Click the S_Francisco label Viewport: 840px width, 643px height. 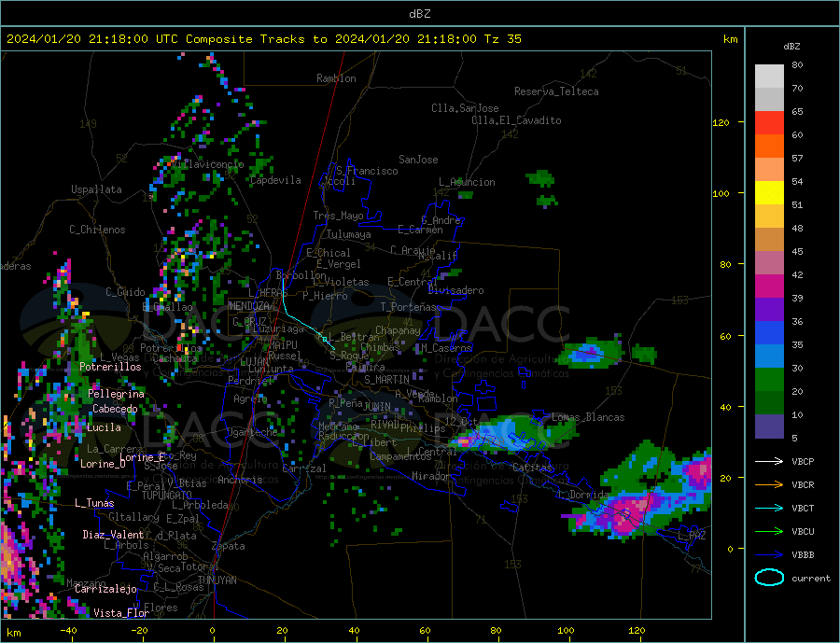(367, 171)
